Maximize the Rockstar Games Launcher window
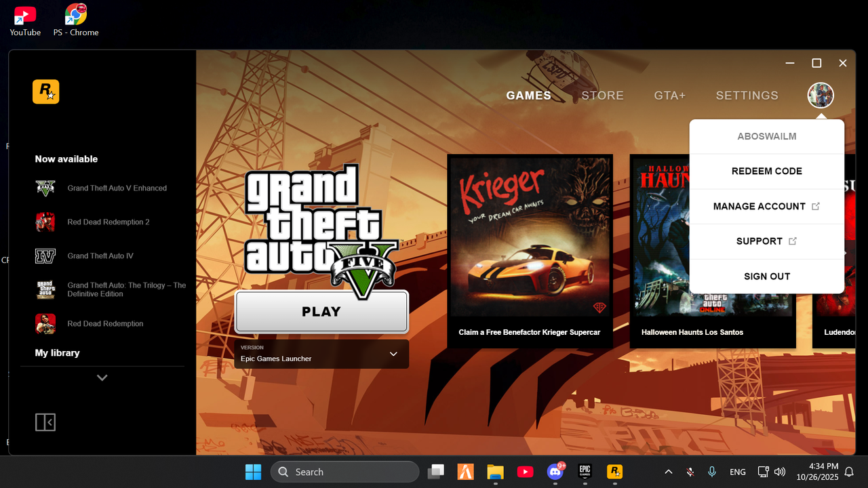 [x=816, y=63]
